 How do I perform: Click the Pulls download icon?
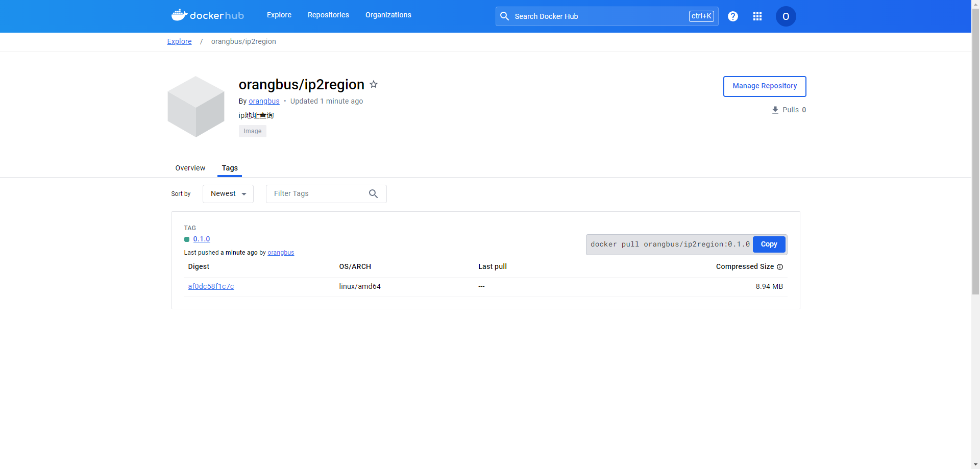[775, 110]
